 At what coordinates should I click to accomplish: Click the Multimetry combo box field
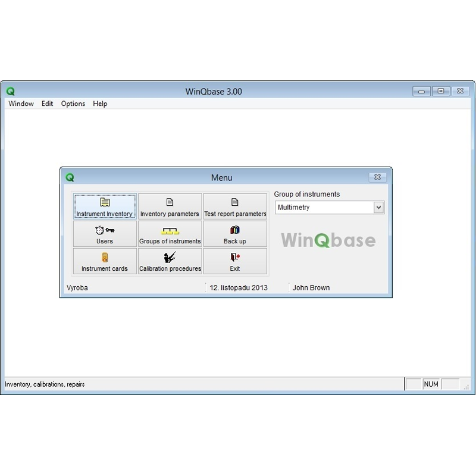[330, 207]
